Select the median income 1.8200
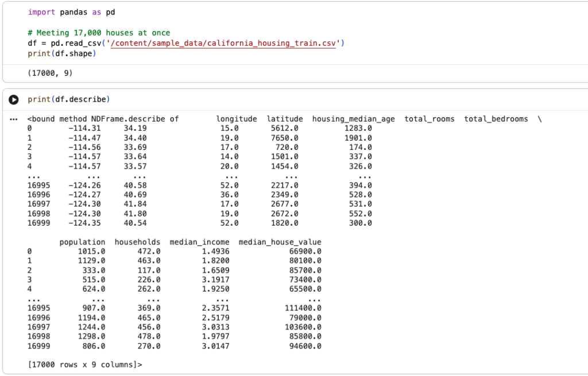The width and height of the screenshot is (588, 376). click(216, 261)
